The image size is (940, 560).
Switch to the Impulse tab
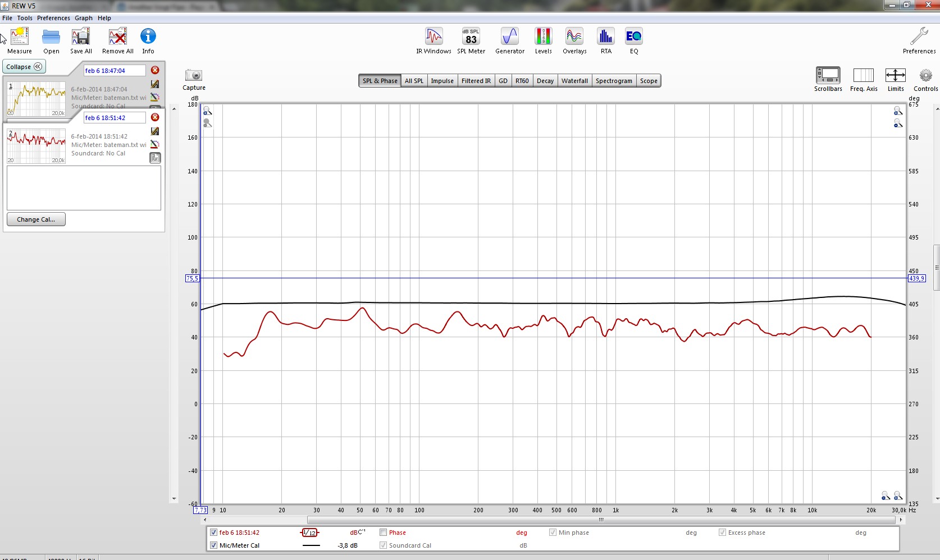click(442, 81)
